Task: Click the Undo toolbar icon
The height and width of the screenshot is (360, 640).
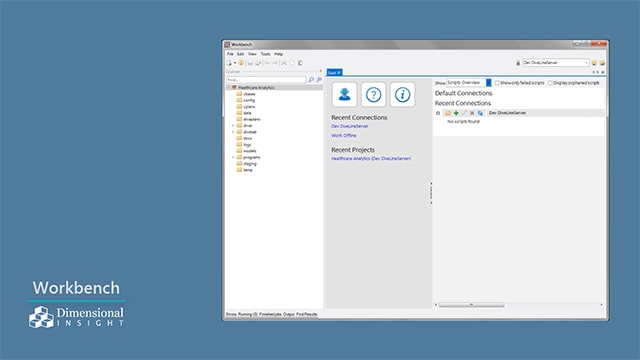Action: pos(267,63)
